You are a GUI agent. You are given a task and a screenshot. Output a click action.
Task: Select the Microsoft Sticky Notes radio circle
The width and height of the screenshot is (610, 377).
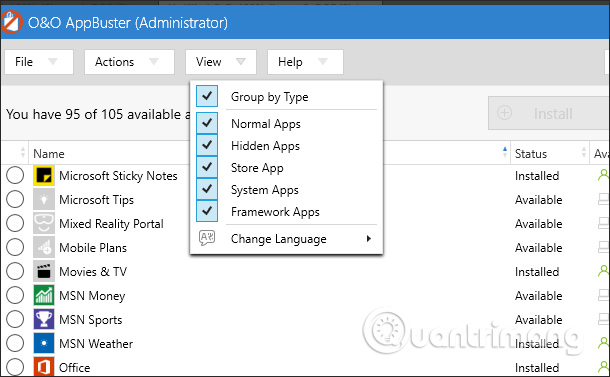click(15, 175)
